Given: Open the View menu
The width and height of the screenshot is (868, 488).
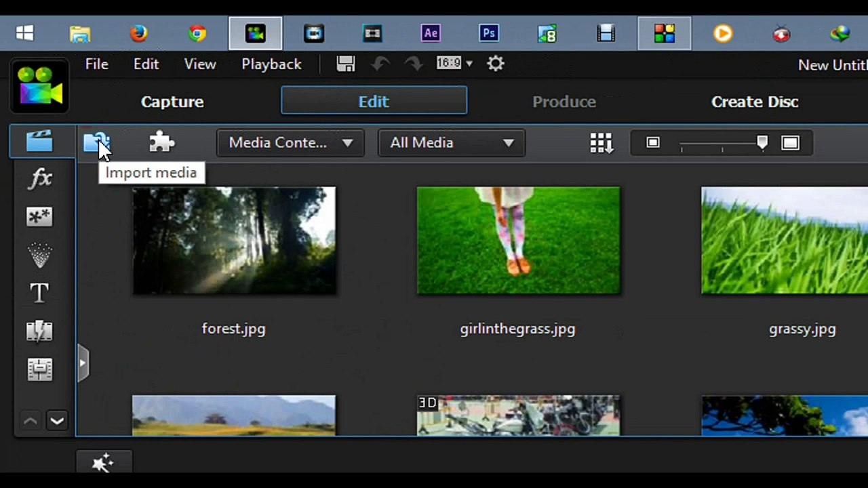Looking at the screenshot, I should tap(200, 64).
